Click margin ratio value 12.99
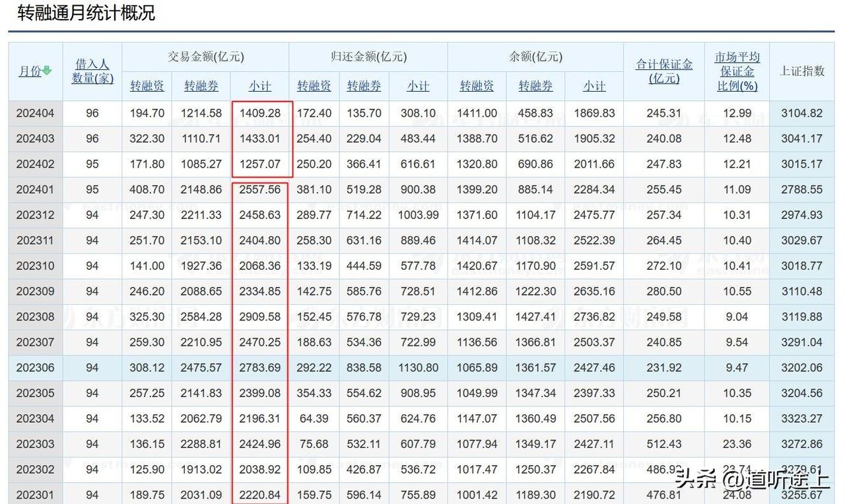This screenshot has width=845, height=504. pyautogui.click(x=737, y=113)
